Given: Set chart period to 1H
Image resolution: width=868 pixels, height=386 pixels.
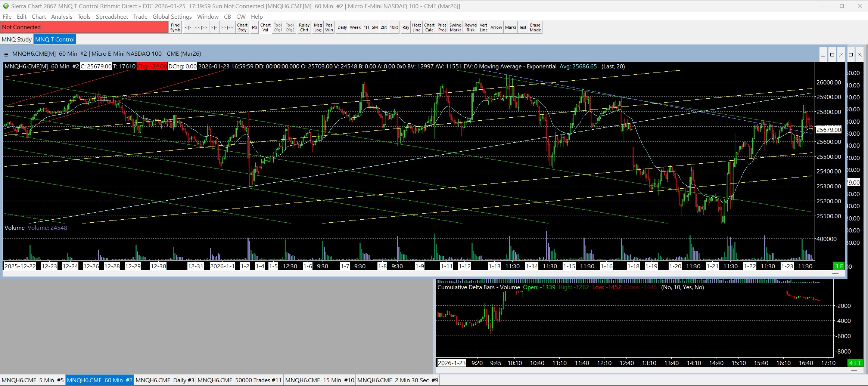Looking at the screenshot, I should tap(366, 27).
